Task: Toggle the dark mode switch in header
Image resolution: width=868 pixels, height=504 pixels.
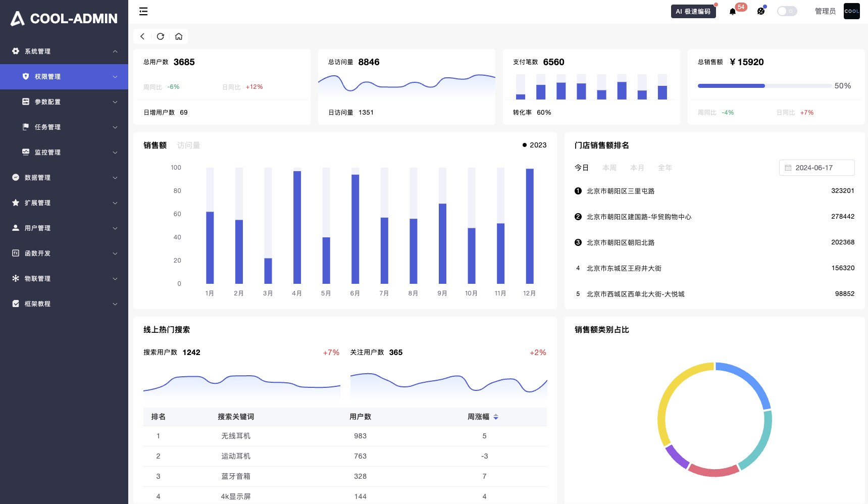Action: [x=787, y=11]
